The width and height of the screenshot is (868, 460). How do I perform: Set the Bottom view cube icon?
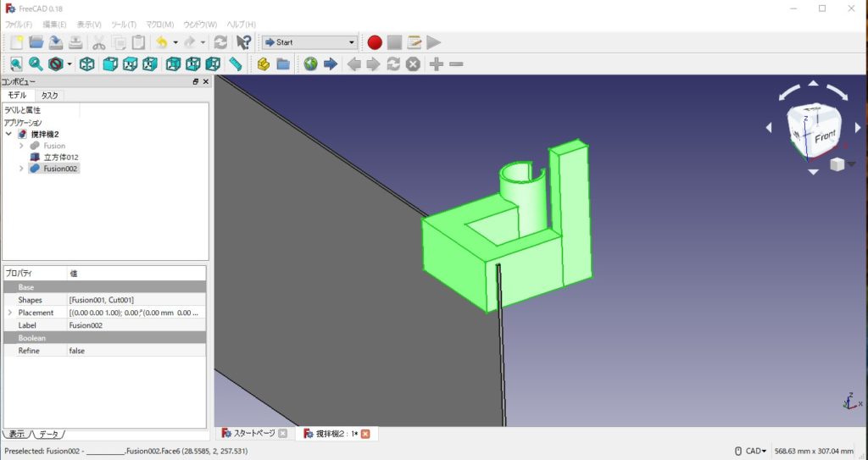192,64
